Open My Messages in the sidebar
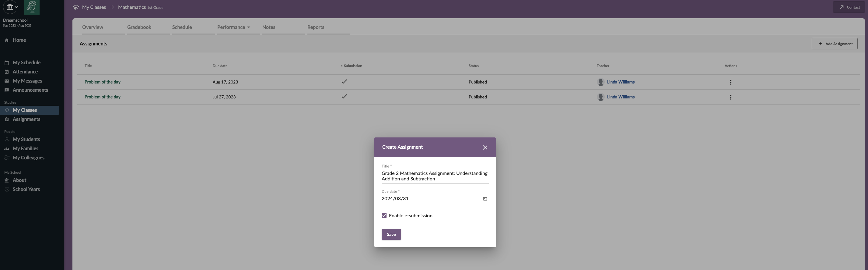The width and height of the screenshot is (868, 270). 27,81
